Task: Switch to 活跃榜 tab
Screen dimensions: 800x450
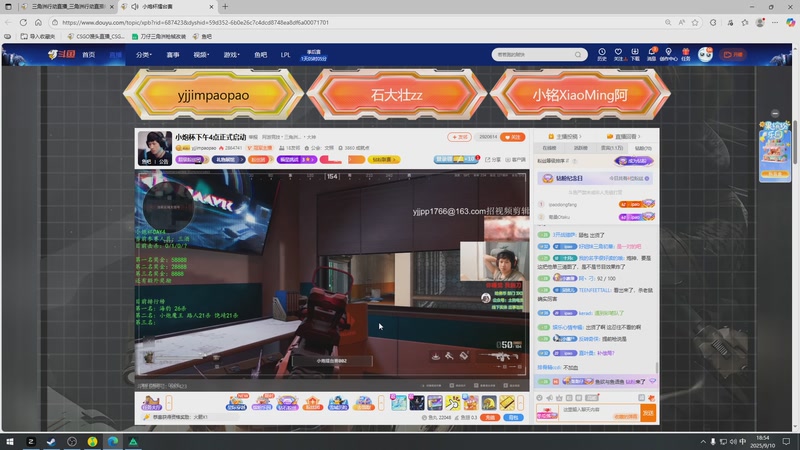Action: [x=581, y=148]
